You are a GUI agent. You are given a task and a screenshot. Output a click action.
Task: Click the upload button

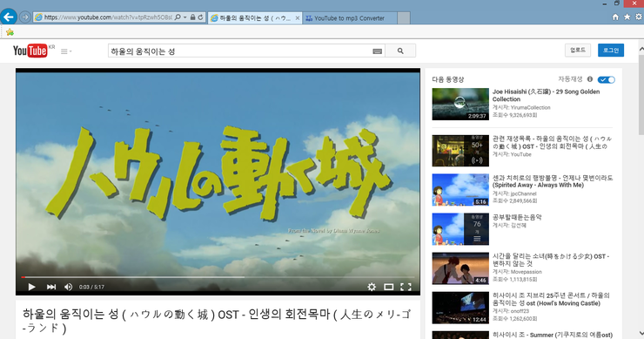point(578,51)
